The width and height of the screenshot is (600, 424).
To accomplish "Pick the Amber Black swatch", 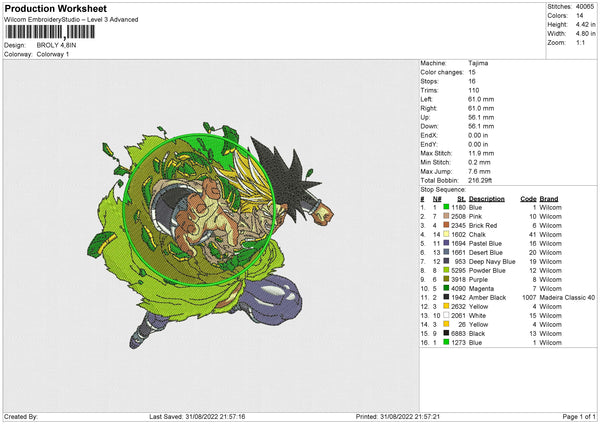I will pos(446,297).
